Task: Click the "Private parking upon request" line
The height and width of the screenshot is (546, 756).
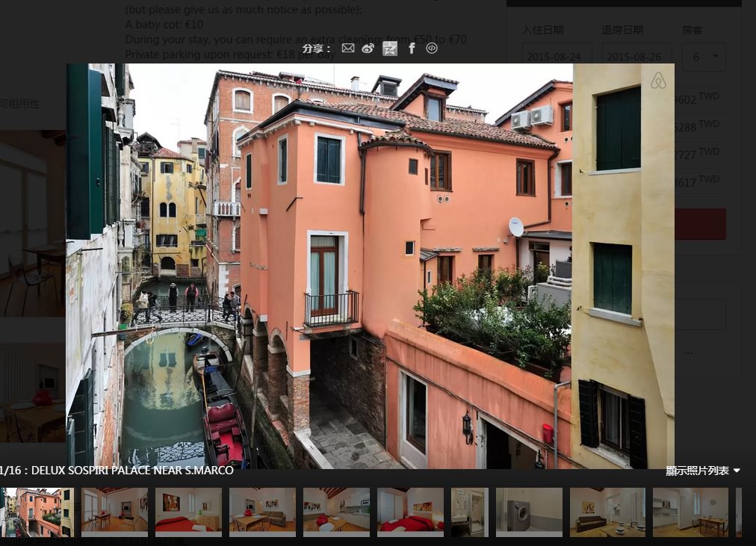Action: click(x=230, y=54)
